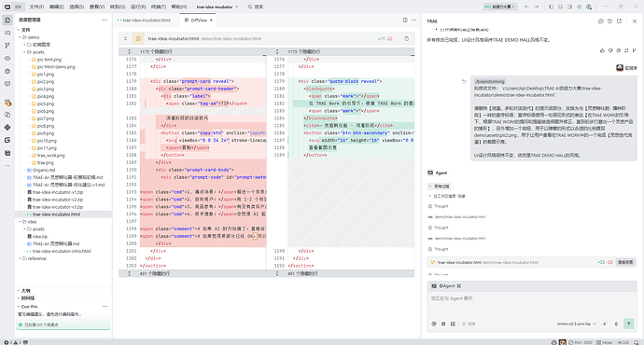The height and width of the screenshot is (345, 644).
Task: Select trae_work.png in the file tree
Action: 50,156
